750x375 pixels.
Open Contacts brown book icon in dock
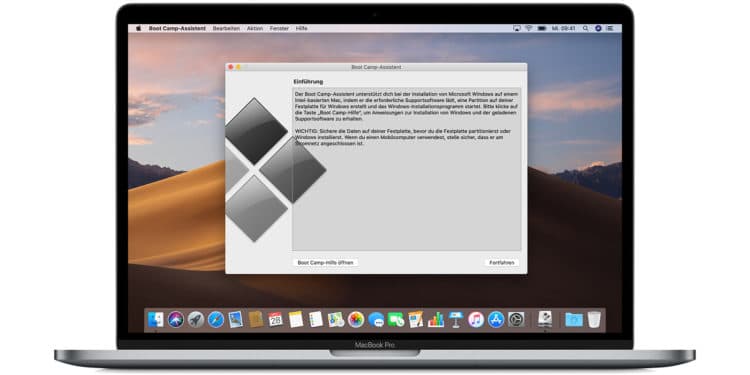coord(256,319)
